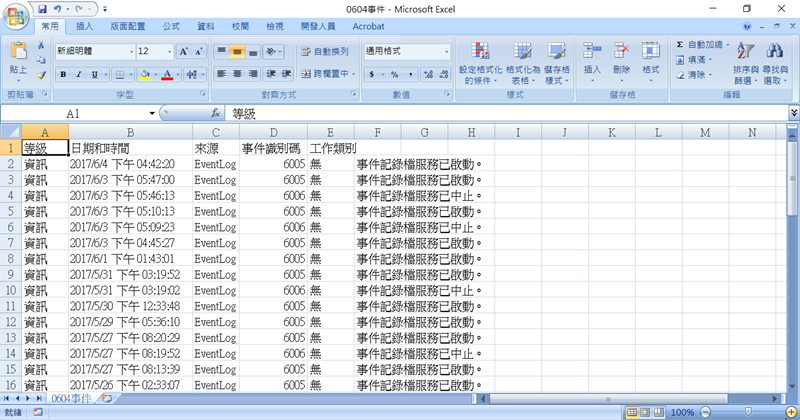
Task: Open borders dropdown arrow
Action: pyautogui.click(x=131, y=75)
